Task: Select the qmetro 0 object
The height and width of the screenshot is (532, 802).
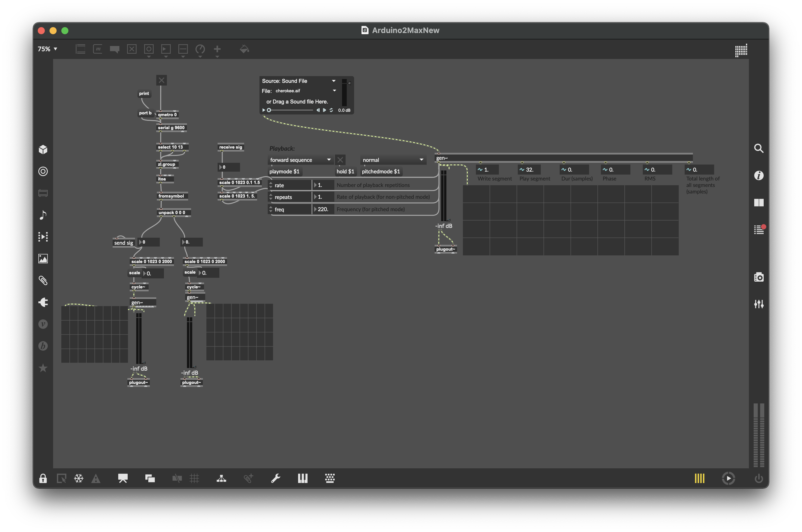Action: point(167,115)
